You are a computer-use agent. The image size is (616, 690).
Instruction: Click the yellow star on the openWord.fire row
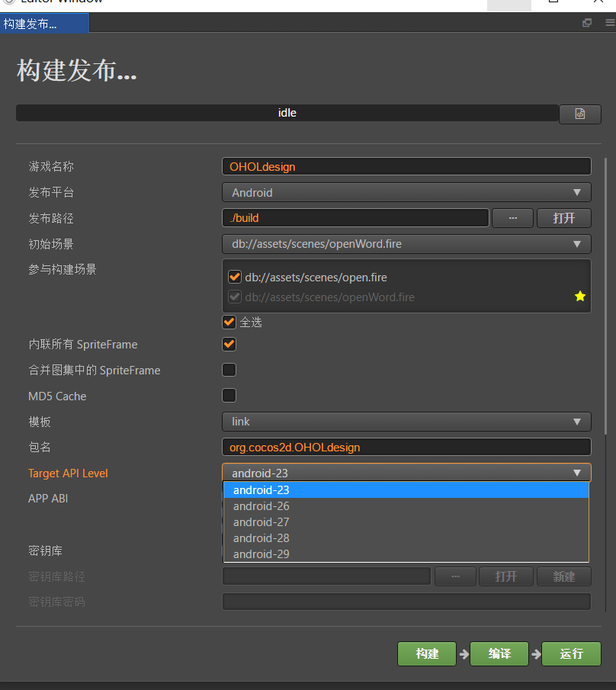coord(580,296)
